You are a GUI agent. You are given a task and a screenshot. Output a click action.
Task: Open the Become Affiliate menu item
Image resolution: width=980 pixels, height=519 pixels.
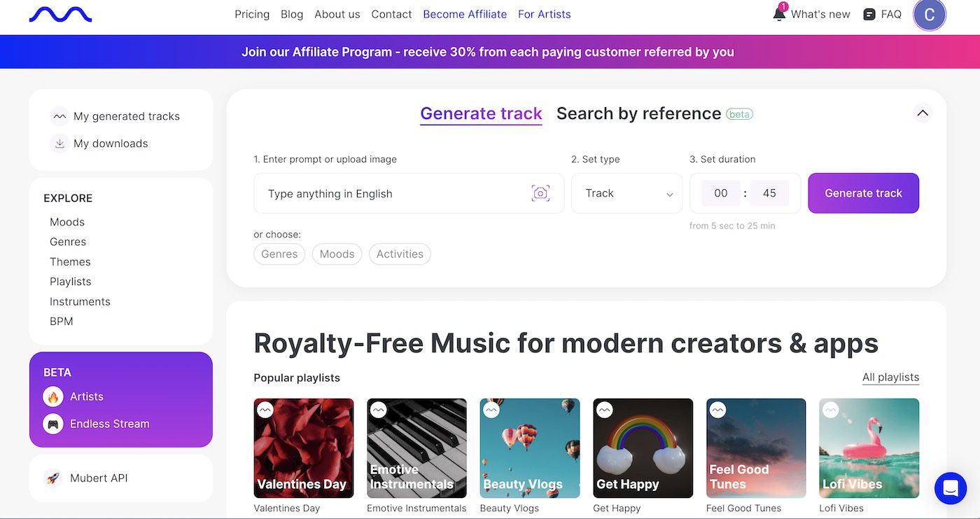(465, 13)
